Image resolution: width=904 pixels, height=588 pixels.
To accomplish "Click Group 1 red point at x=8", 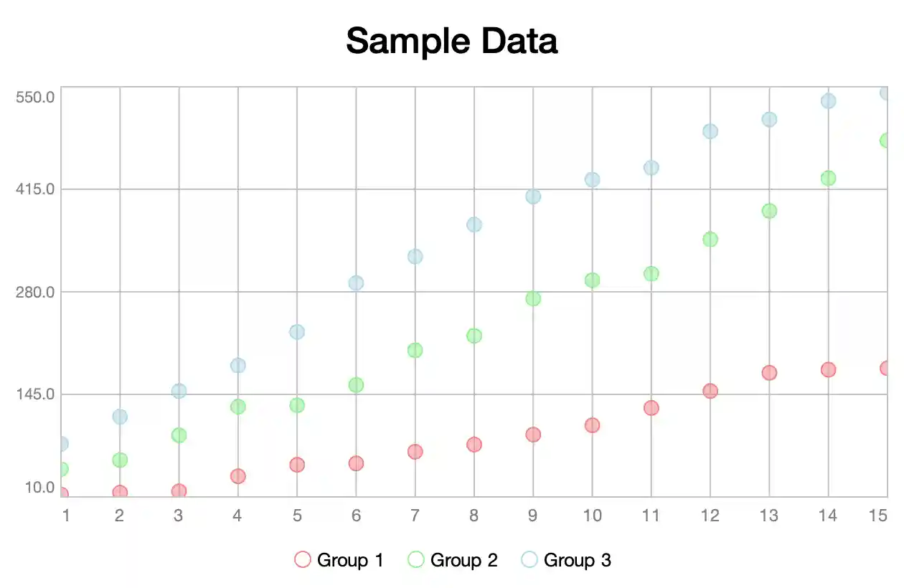I will [474, 445].
